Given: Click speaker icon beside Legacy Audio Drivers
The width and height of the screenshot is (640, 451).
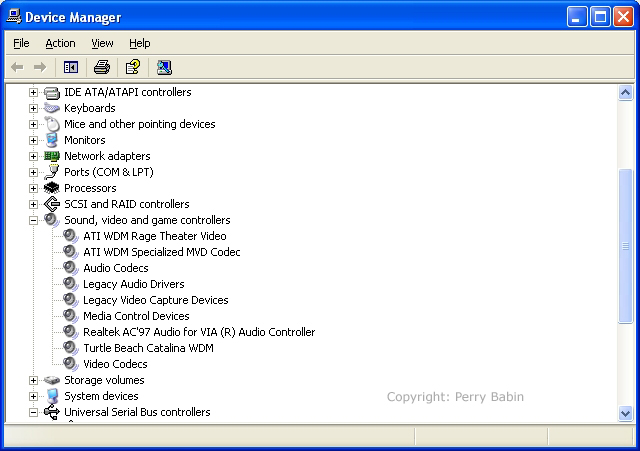Looking at the screenshot, I should tap(71, 284).
